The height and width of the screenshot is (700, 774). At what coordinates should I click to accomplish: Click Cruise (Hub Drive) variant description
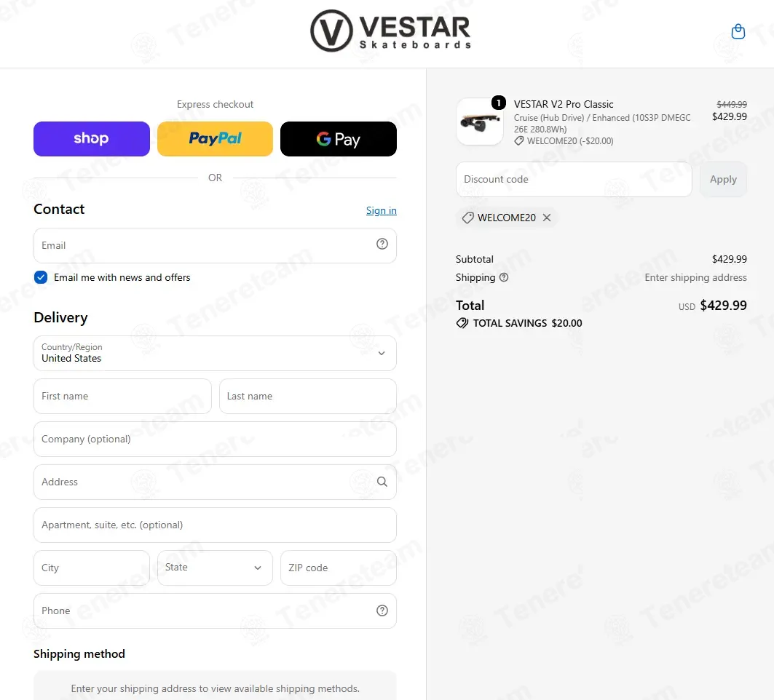[602, 123]
